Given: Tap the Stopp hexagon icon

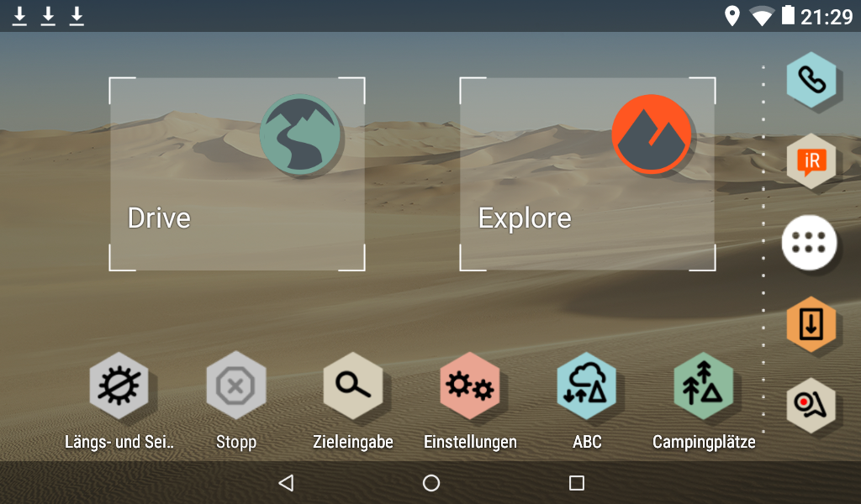Looking at the screenshot, I should click(x=235, y=386).
